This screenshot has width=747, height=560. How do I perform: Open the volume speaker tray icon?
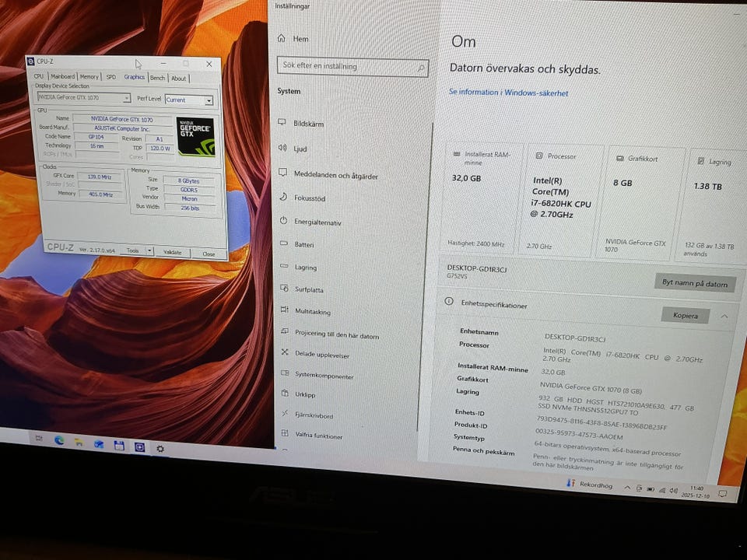coord(673,491)
